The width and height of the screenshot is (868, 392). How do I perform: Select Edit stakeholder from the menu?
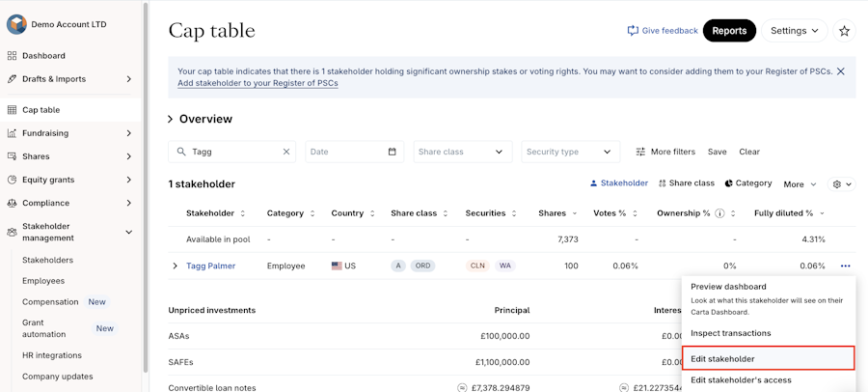768,359
